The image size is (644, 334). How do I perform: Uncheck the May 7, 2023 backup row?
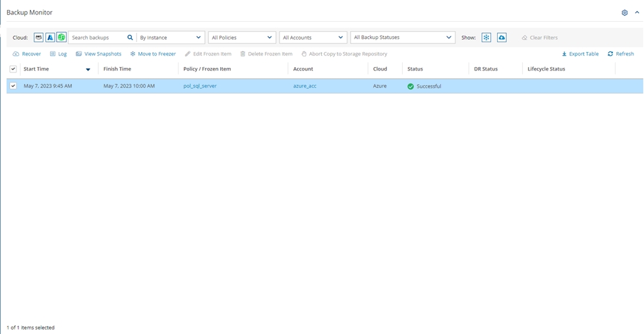pyautogui.click(x=13, y=86)
